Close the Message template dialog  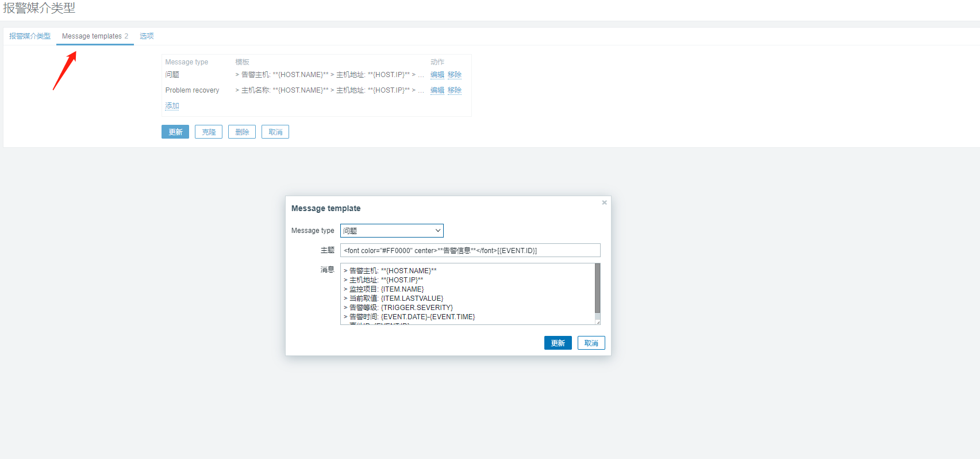pyautogui.click(x=604, y=202)
